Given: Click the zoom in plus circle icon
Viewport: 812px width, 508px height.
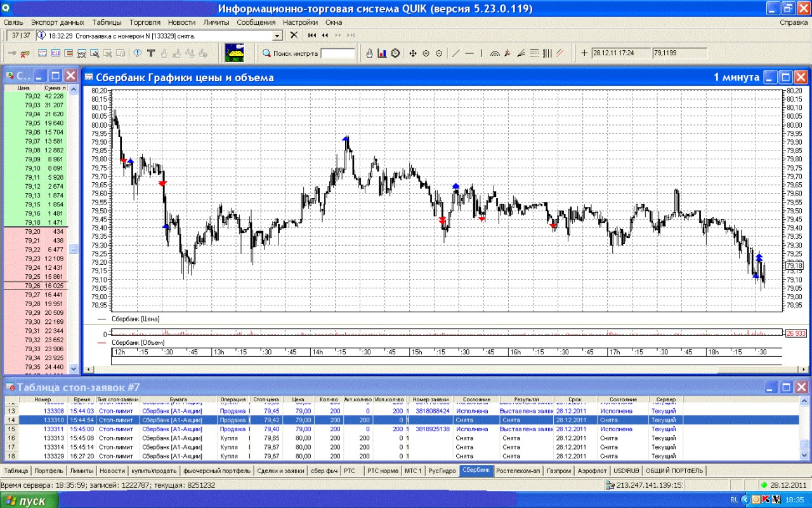Looking at the screenshot, I should coord(426,53).
